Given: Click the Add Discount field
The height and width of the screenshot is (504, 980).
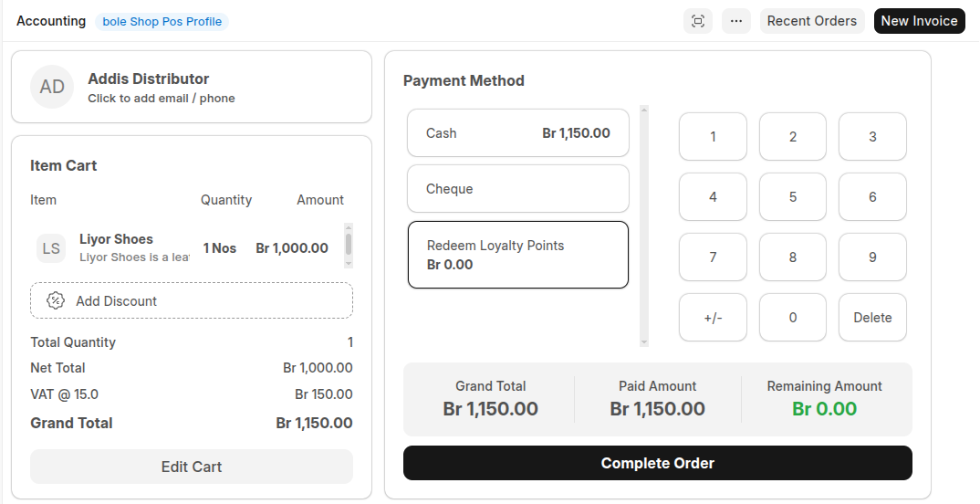Looking at the screenshot, I should [192, 300].
